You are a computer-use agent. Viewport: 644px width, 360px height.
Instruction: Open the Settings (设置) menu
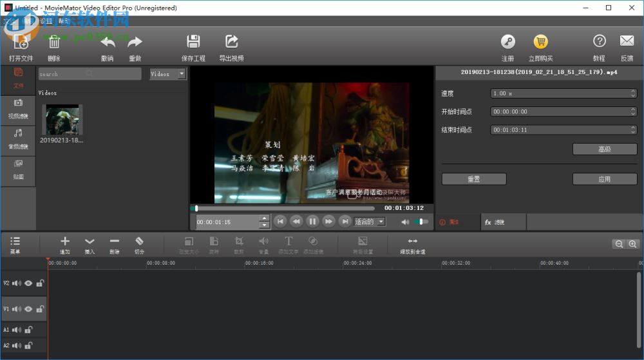click(46, 21)
